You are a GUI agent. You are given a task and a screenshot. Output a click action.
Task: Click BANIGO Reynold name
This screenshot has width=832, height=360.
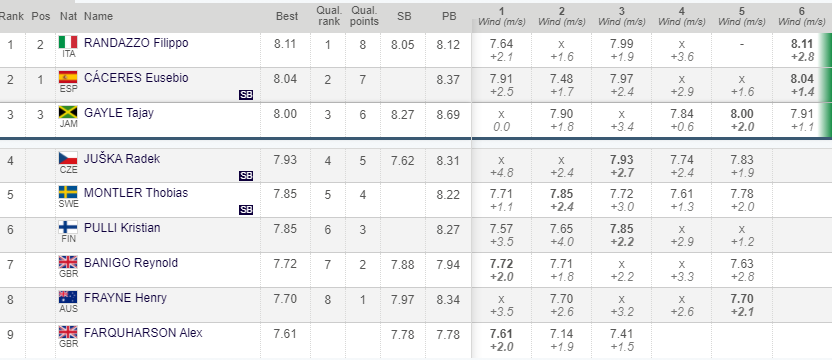click(131, 263)
